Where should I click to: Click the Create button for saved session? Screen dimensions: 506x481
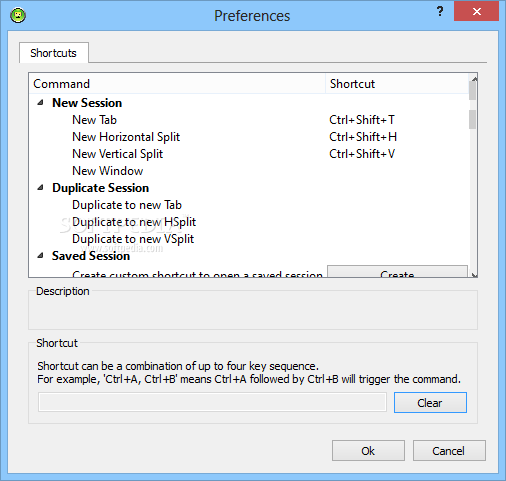click(397, 271)
